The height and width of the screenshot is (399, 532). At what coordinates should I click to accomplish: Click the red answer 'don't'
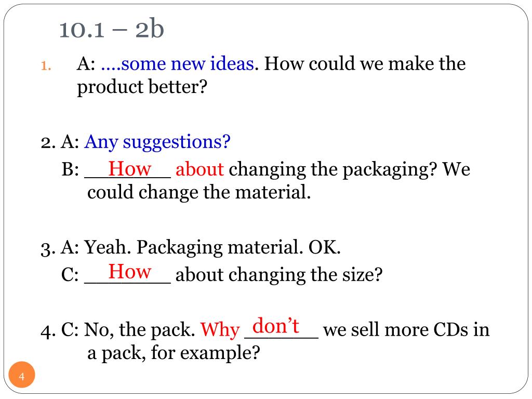[x=275, y=326]
